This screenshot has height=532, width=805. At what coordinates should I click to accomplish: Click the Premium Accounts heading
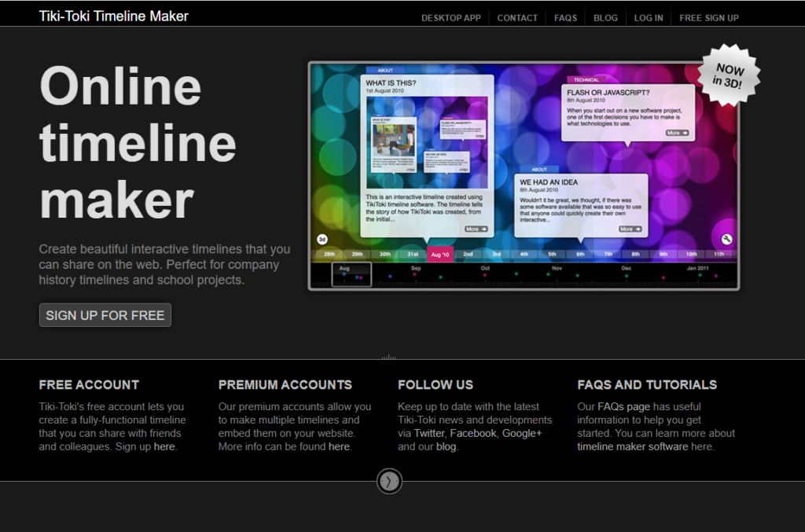point(285,385)
